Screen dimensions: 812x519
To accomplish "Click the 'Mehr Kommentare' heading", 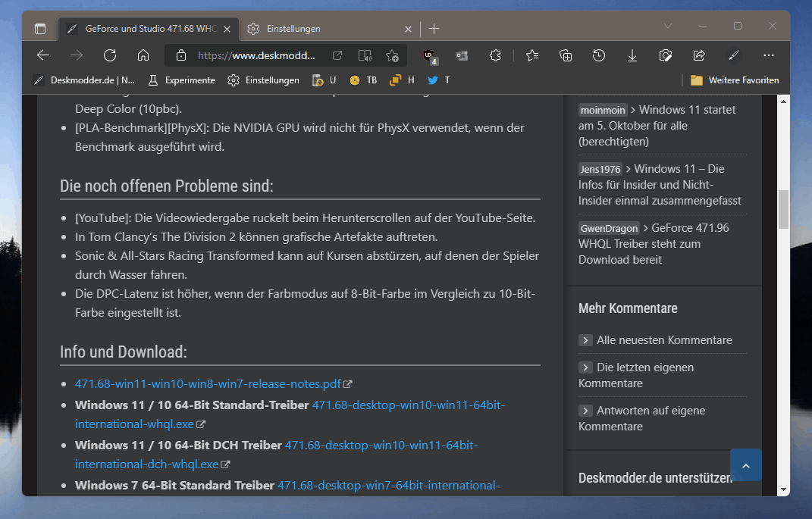I will click(628, 308).
